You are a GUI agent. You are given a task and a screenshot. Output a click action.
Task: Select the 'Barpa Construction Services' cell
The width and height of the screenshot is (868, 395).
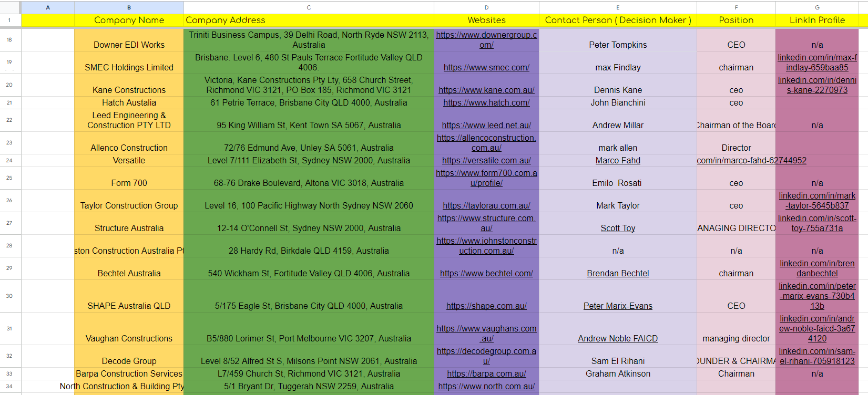click(x=129, y=373)
